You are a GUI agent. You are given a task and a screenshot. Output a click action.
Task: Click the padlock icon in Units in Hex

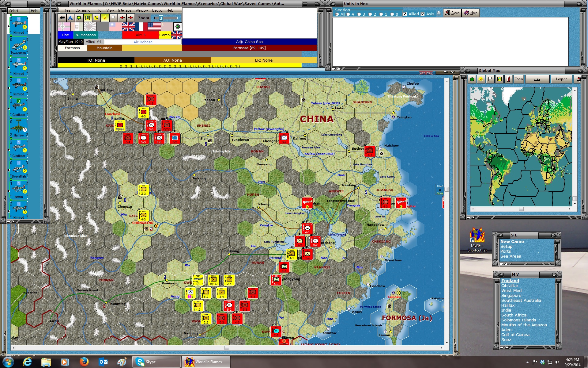[439, 13]
